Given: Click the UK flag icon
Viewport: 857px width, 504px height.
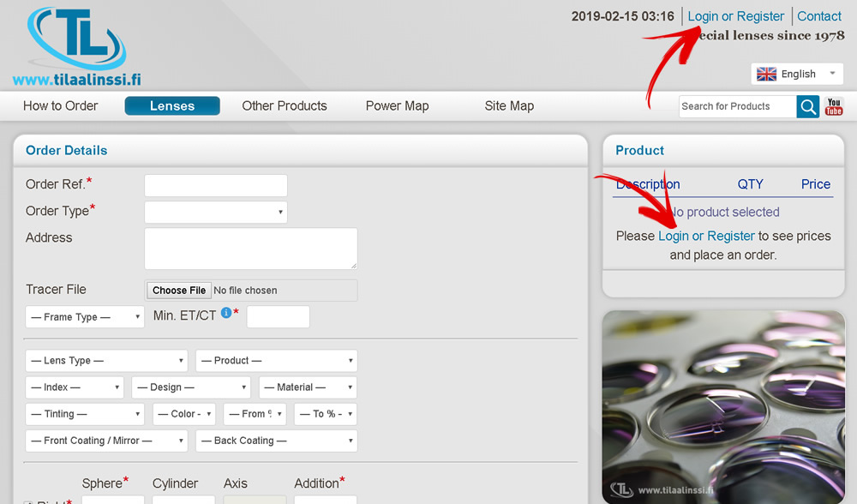Looking at the screenshot, I should (766, 74).
